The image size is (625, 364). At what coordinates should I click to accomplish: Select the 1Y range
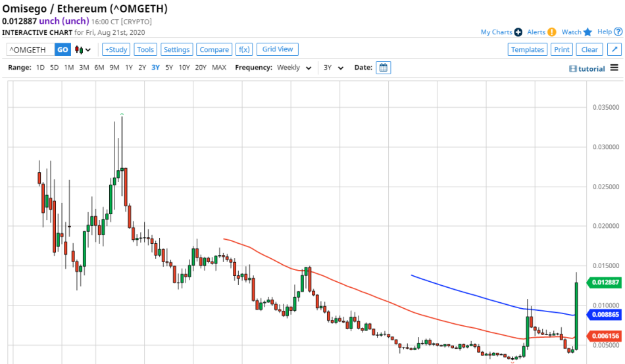tap(129, 68)
